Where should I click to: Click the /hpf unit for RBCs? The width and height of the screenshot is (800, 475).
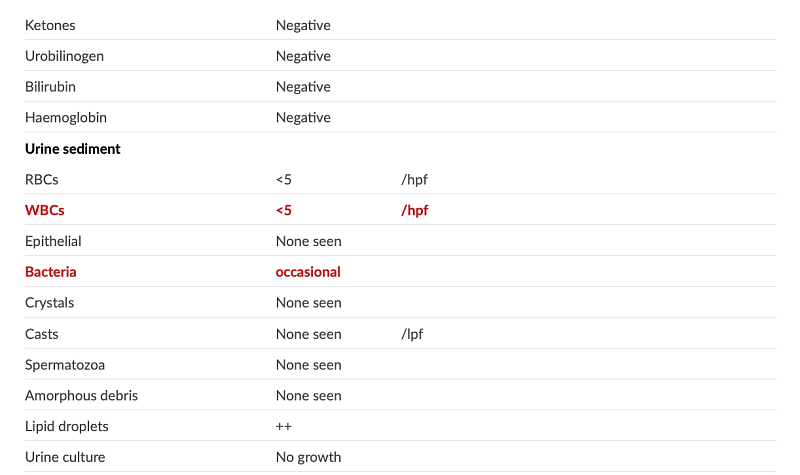414,180
